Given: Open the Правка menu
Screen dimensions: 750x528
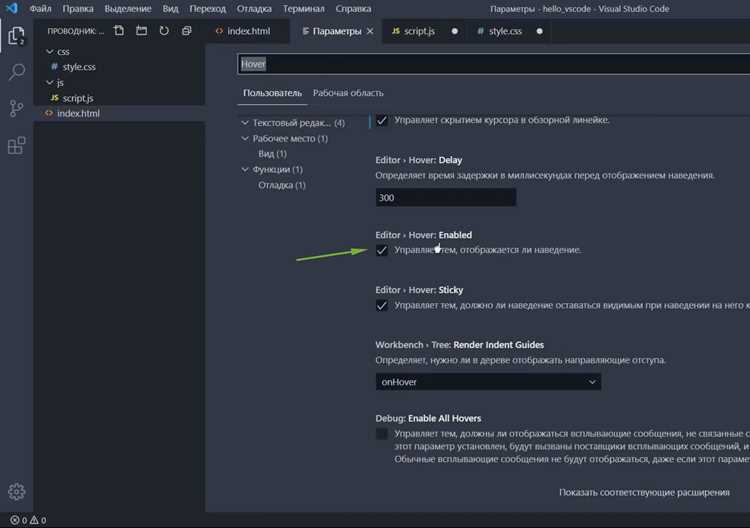Looking at the screenshot, I should [x=78, y=9].
